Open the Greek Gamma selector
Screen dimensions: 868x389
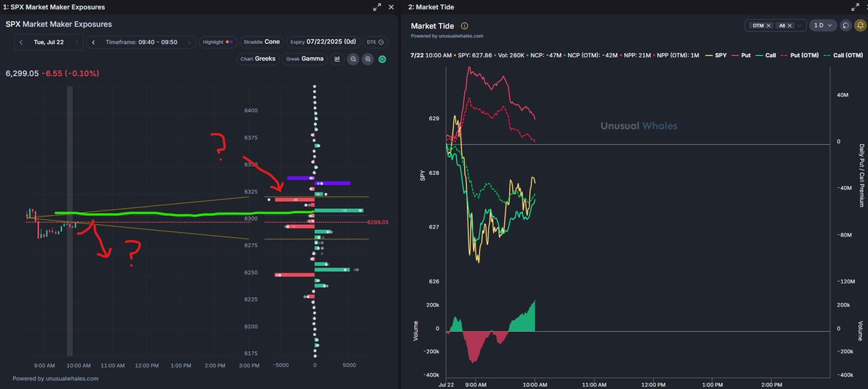(x=305, y=59)
